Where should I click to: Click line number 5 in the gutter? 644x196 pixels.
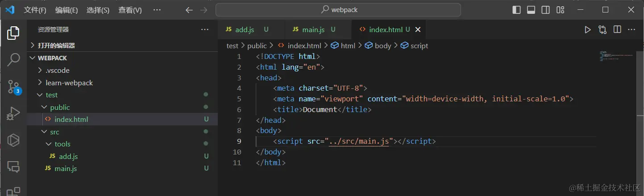pyautogui.click(x=239, y=99)
